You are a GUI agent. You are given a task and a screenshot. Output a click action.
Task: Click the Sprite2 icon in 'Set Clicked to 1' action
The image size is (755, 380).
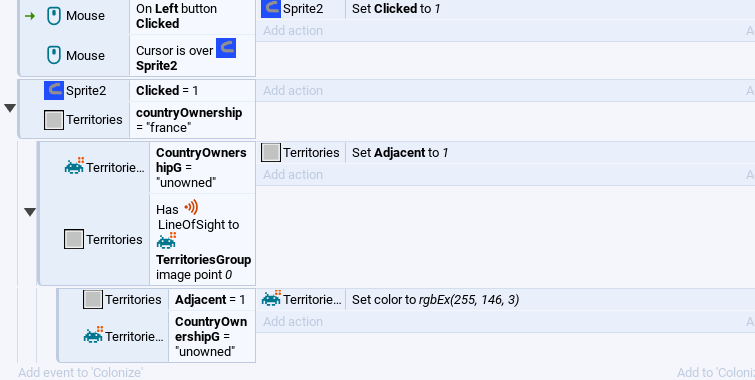(271, 9)
